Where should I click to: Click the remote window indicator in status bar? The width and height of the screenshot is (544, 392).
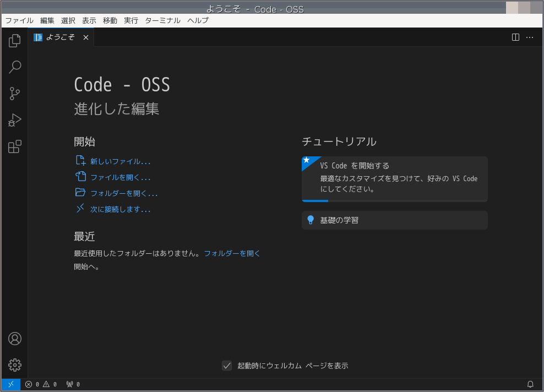[11, 384]
